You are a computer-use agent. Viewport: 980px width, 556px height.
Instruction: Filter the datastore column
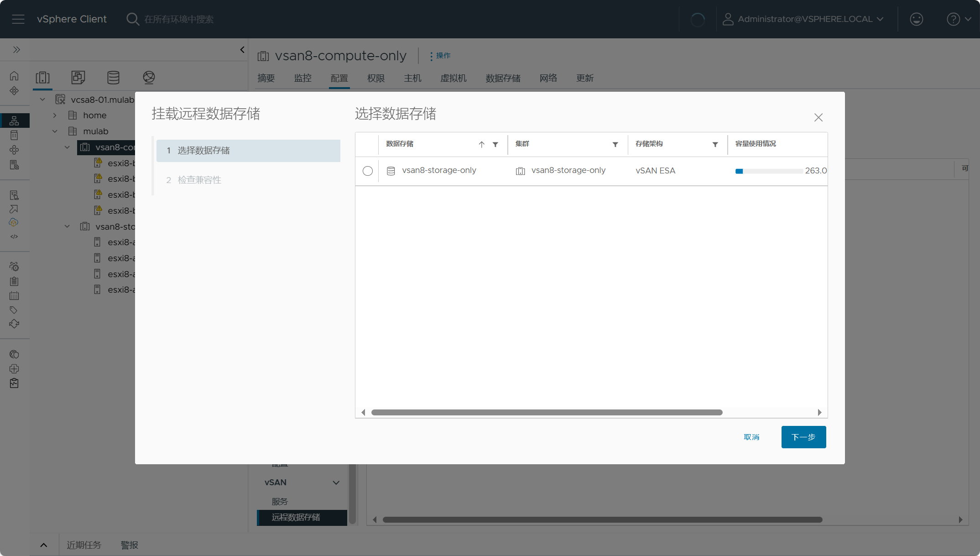(495, 144)
